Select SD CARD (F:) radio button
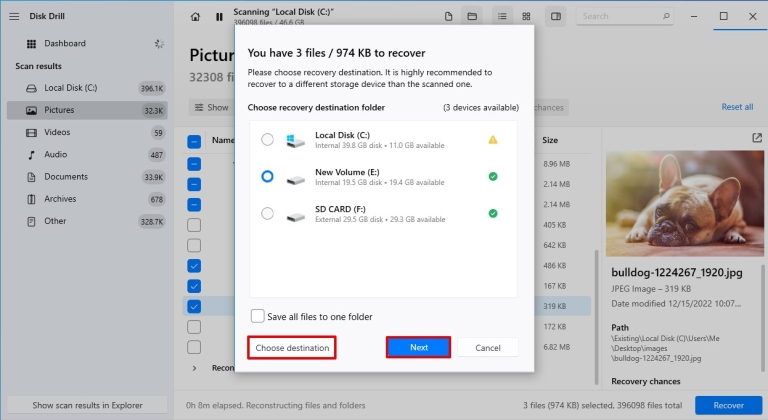The height and width of the screenshot is (420, 768). pos(267,214)
